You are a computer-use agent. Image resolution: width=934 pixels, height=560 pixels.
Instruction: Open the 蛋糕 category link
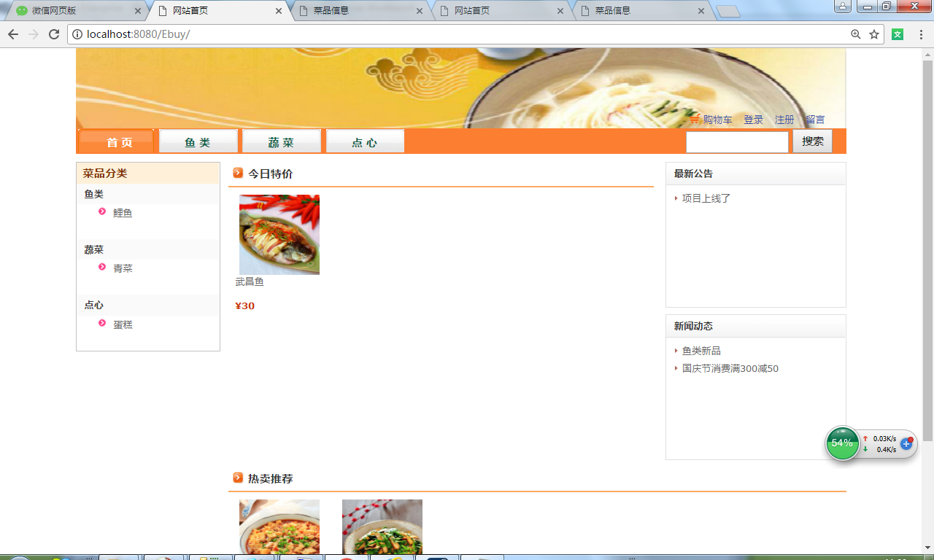pyautogui.click(x=123, y=324)
